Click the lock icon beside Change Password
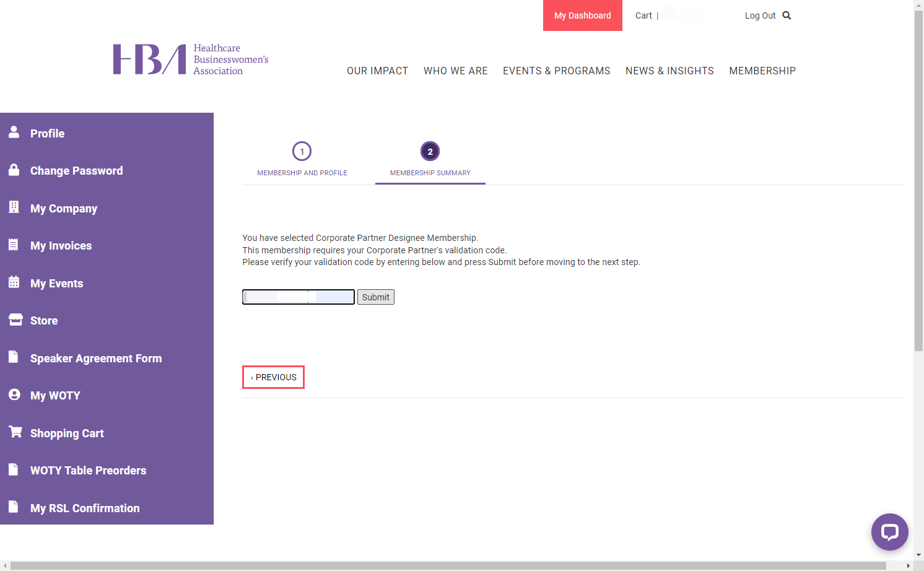The height and width of the screenshot is (571, 924). (14, 169)
